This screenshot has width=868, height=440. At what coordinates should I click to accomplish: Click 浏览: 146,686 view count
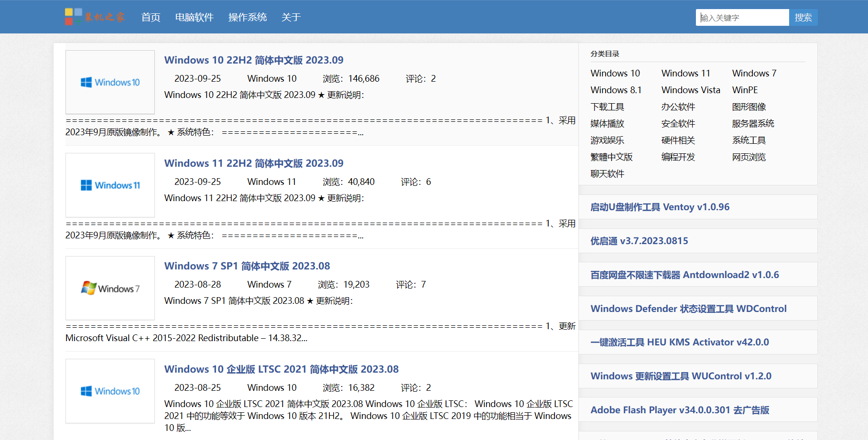click(351, 78)
